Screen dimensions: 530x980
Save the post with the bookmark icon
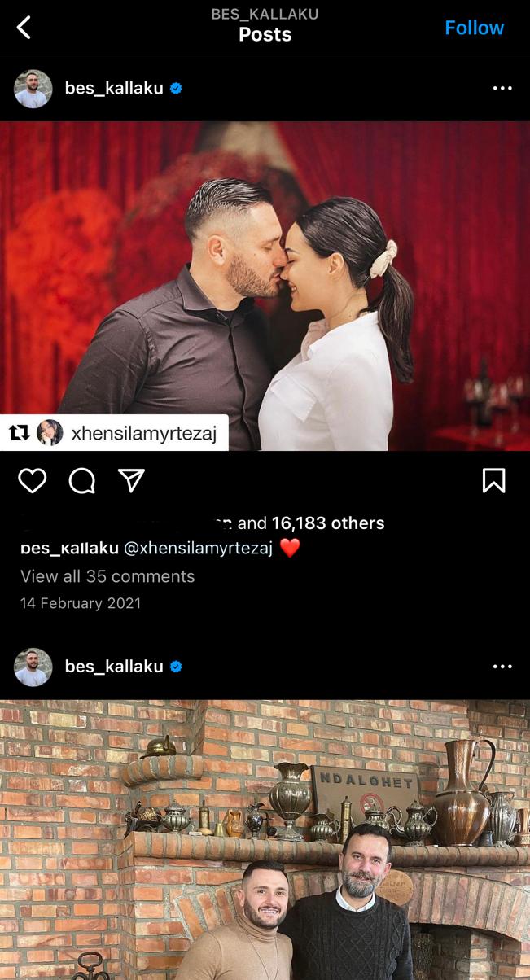[x=493, y=481]
